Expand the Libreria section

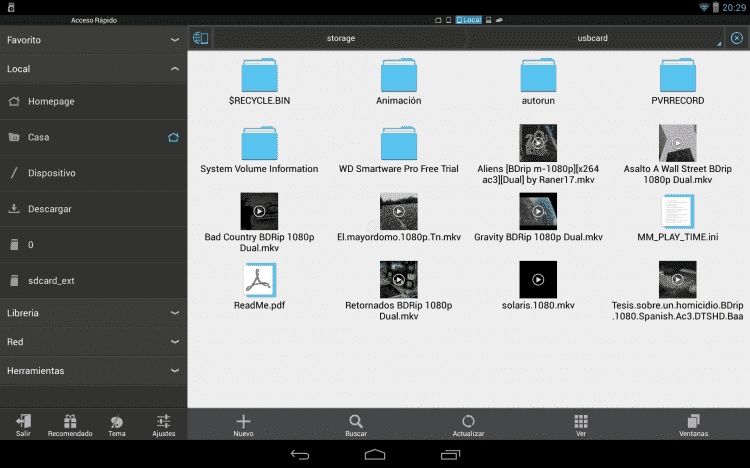click(x=93, y=313)
